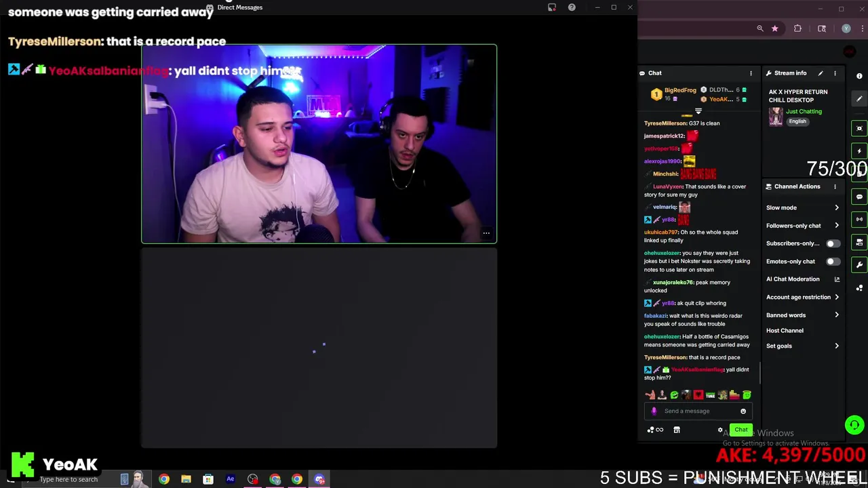Click the English language tag
868x488 pixels.
pos(797,122)
